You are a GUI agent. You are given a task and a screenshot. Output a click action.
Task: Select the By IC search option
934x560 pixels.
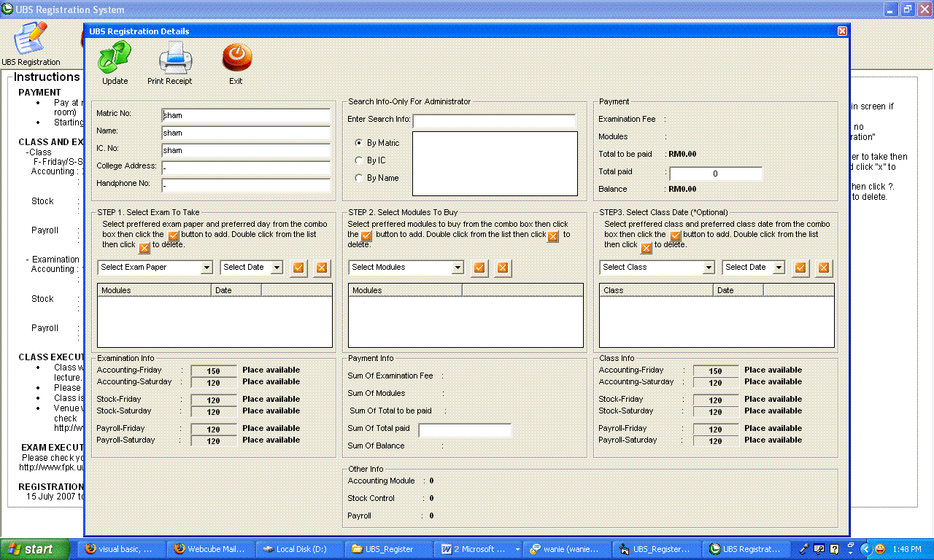click(x=359, y=160)
